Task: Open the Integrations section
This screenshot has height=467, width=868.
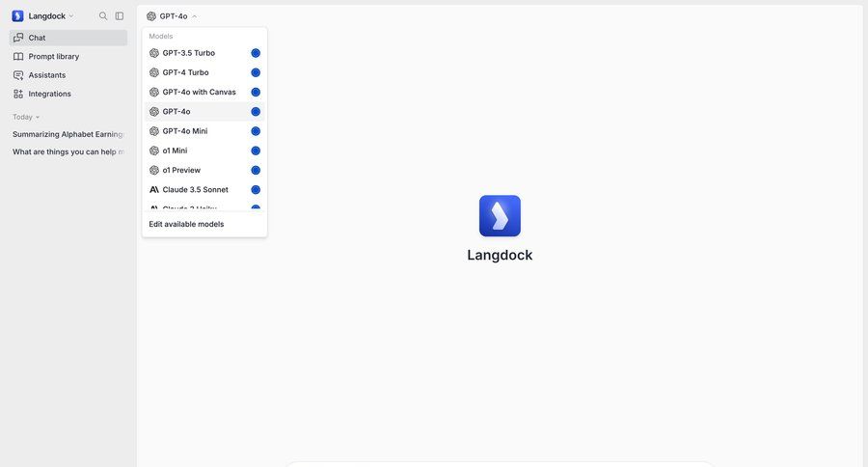Action: [68, 95]
